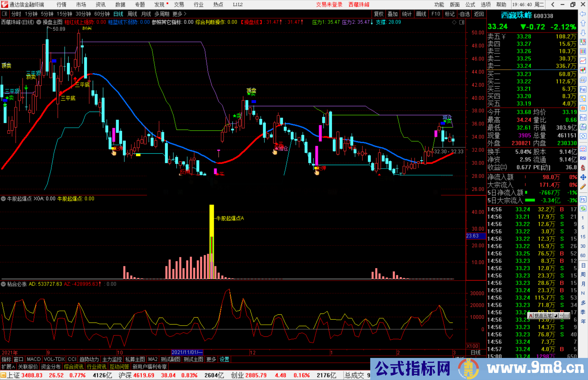Image resolution: width=588 pixels, height=380 pixels.
Task: Toggle 复权 price adjustment
Action: tap(378, 14)
